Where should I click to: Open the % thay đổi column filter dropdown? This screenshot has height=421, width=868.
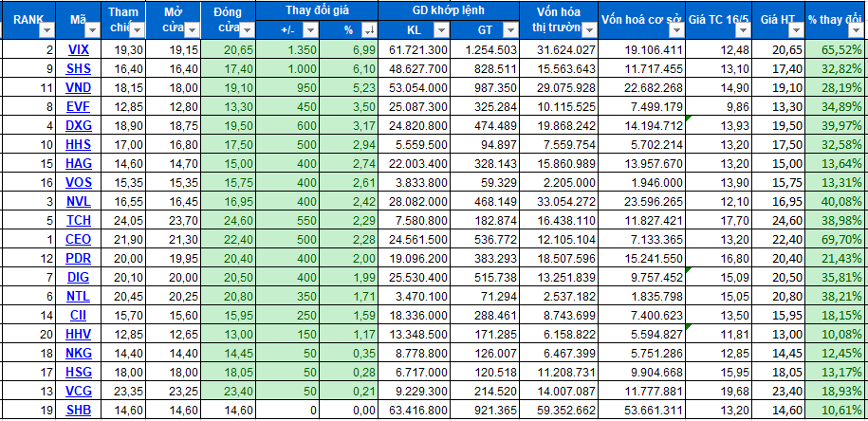point(856,30)
